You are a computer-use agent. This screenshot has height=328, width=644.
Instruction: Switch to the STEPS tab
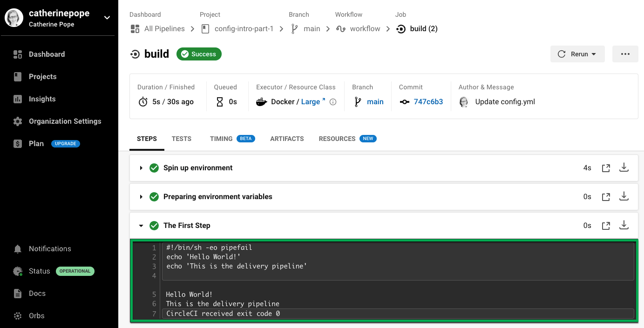pyautogui.click(x=147, y=139)
